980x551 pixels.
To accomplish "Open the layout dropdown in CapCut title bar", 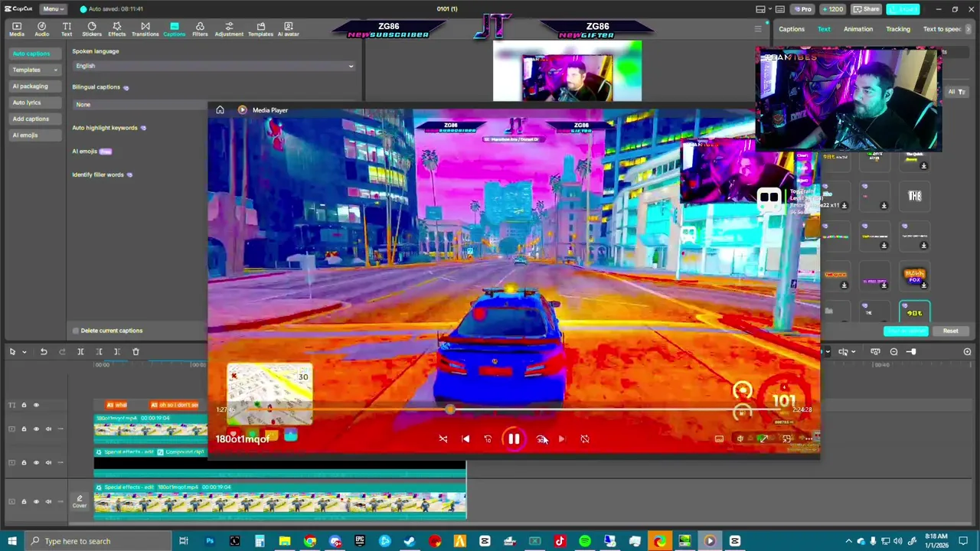I will (764, 9).
